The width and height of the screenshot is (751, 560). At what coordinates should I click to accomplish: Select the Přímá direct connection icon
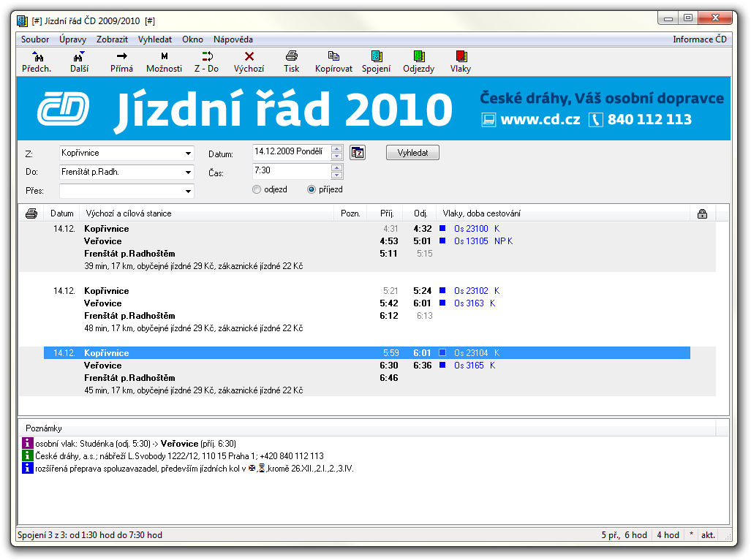(121, 56)
